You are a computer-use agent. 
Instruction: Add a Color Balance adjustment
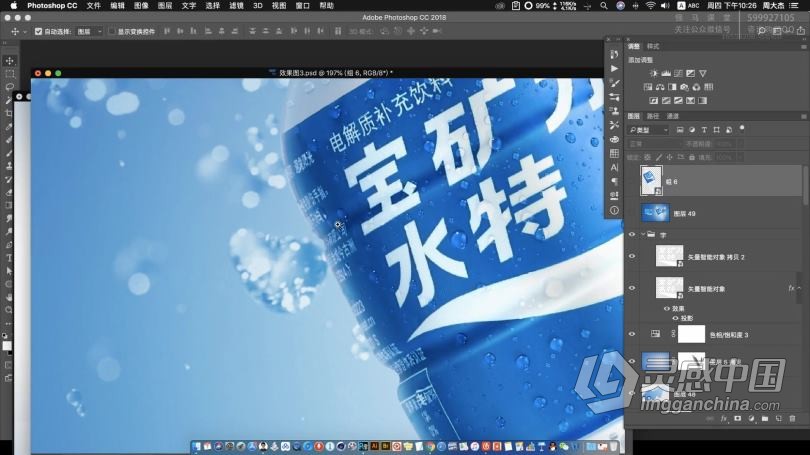tap(660, 87)
